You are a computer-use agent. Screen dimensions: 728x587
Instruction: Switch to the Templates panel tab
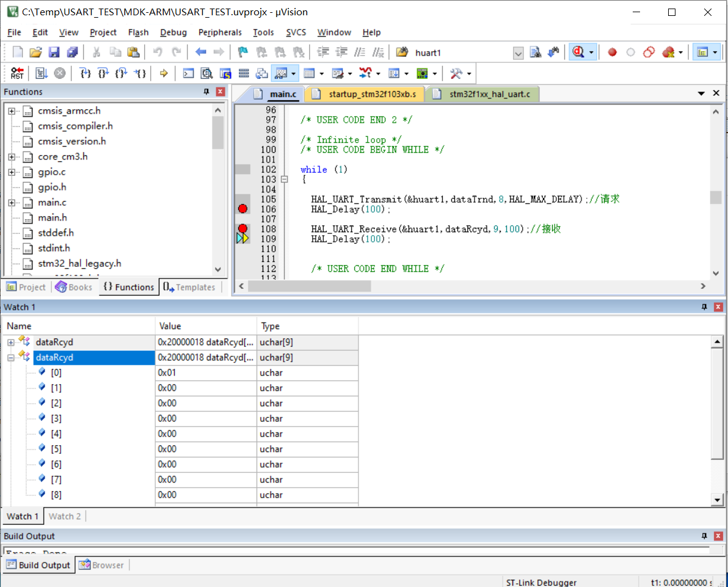click(x=189, y=287)
